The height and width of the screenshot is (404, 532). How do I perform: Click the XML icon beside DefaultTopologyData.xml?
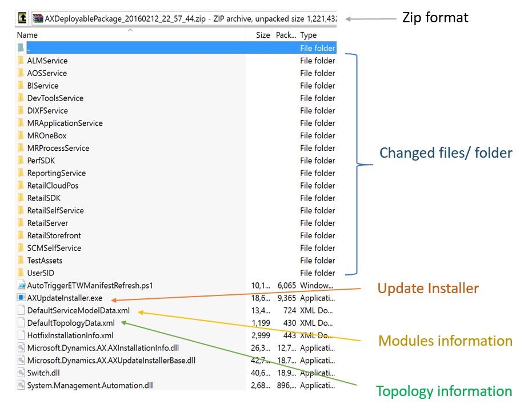click(21, 323)
